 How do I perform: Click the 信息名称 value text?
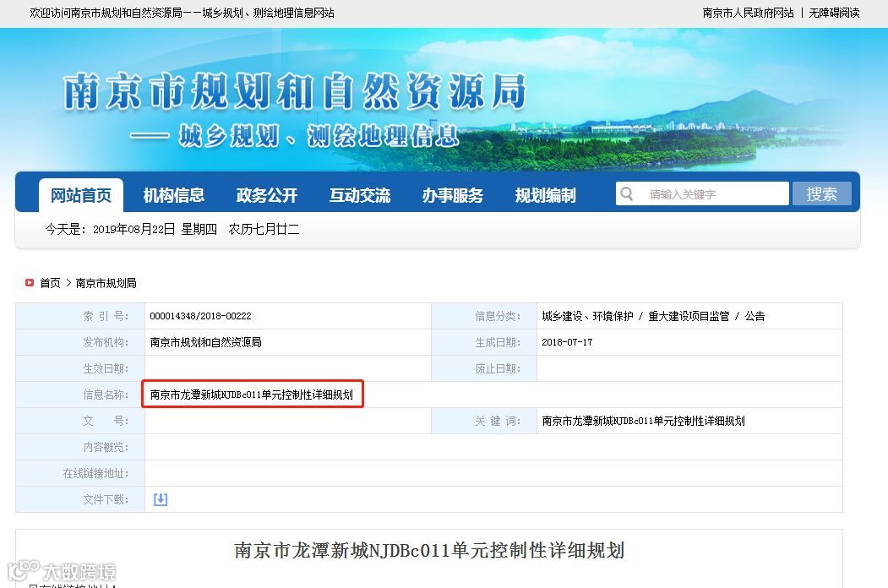click(x=252, y=395)
